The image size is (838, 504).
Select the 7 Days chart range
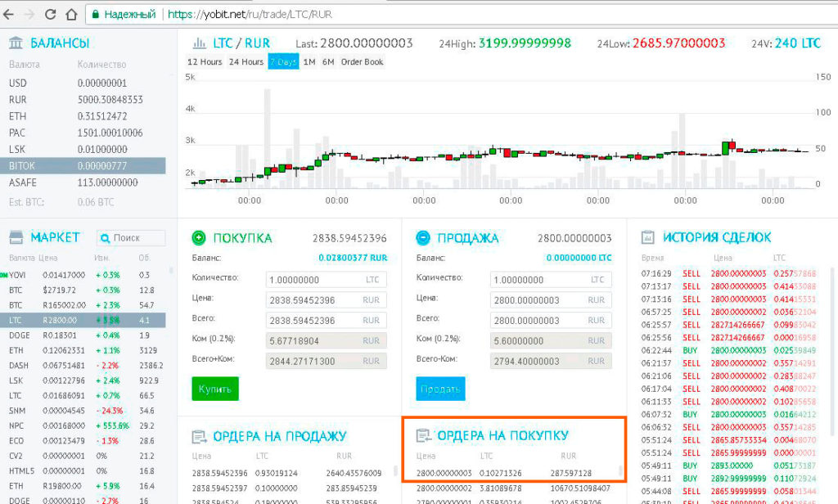point(283,62)
